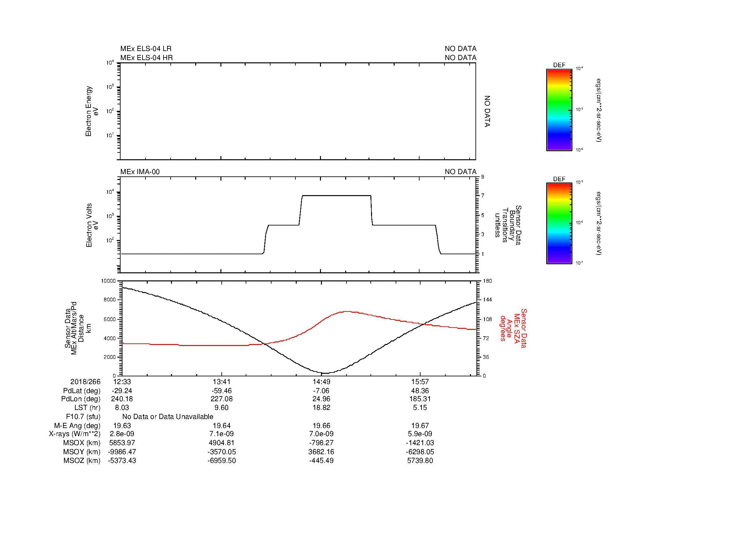Click the 144 tick on the SZA axis
This screenshot has width=756, height=534.
pos(487,300)
